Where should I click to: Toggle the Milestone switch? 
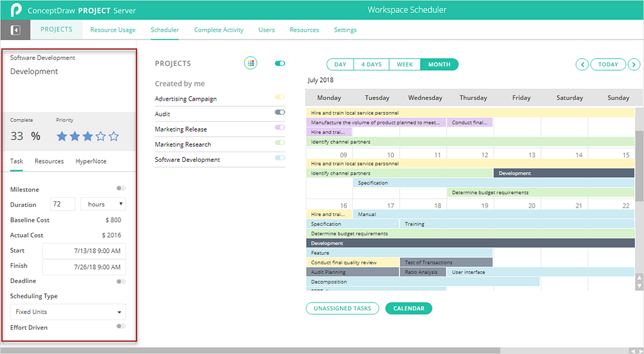121,189
